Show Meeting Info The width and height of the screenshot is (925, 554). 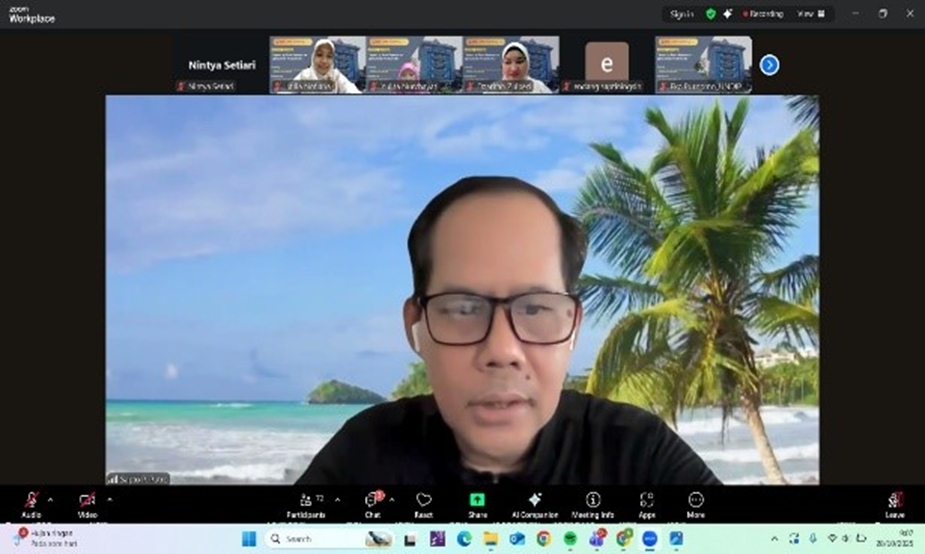pyautogui.click(x=593, y=501)
